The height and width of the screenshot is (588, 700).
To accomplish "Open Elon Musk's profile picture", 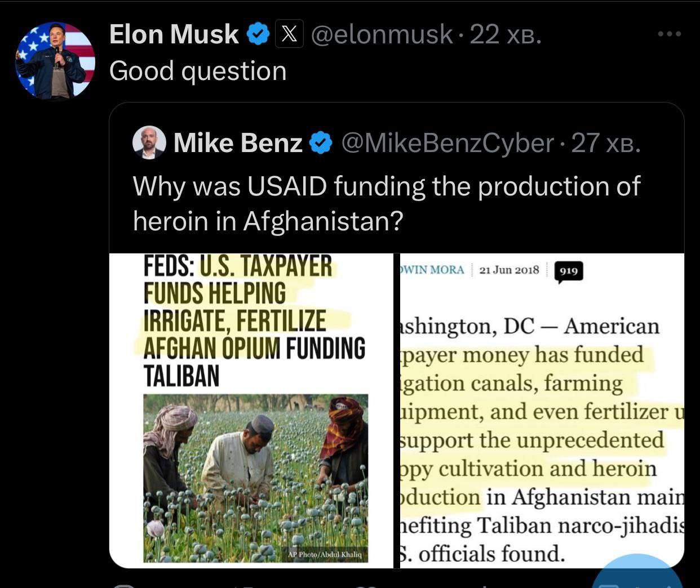I will click(x=55, y=61).
